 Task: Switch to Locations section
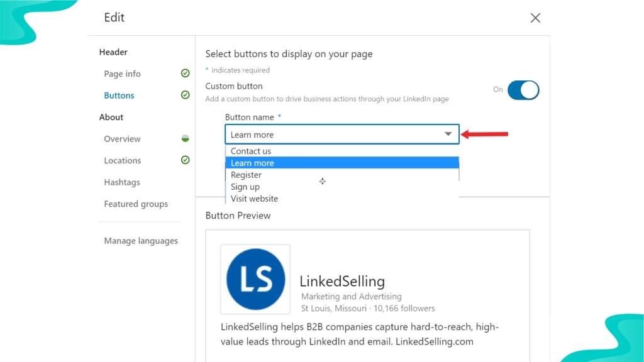click(x=123, y=160)
